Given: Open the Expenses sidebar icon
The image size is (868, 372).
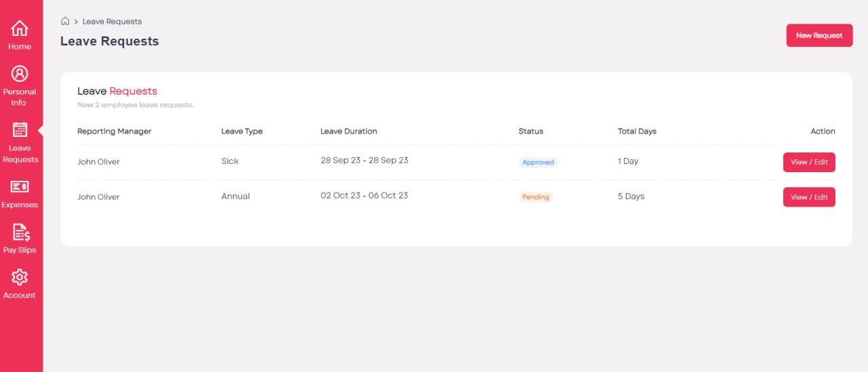Looking at the screenshot, I should [x=20, y=187].
